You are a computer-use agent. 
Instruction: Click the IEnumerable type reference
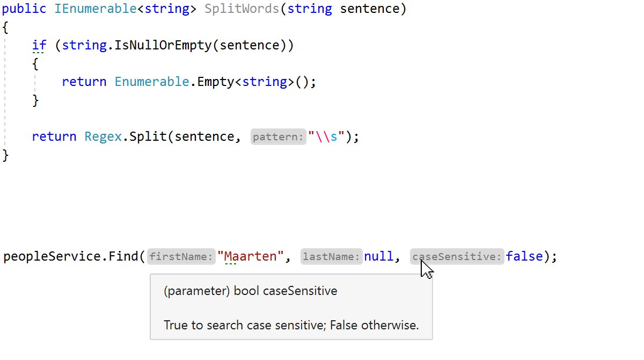(96, 8)
